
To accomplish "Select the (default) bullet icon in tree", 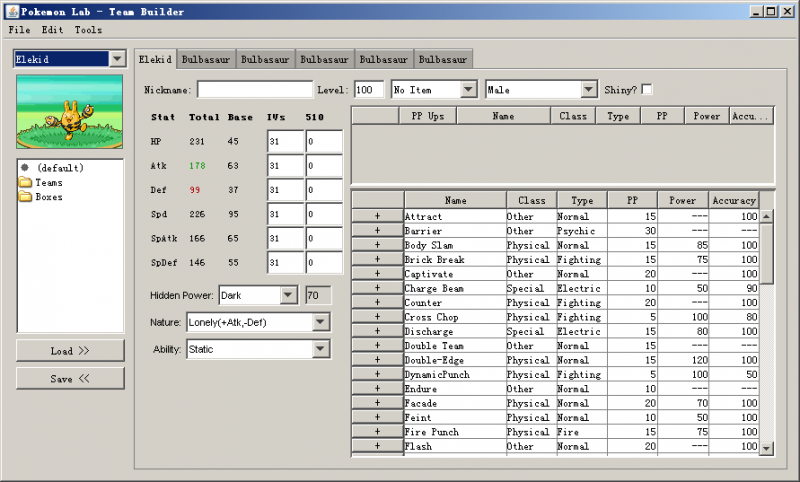I will pyautogui.click(x=24, y=167).
